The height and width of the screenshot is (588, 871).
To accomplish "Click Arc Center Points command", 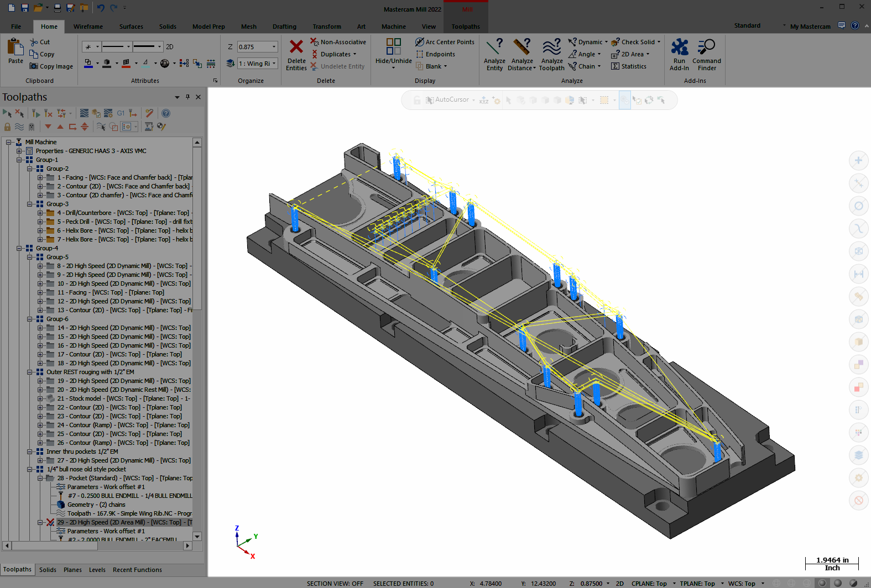I will (x=445, y=42).
